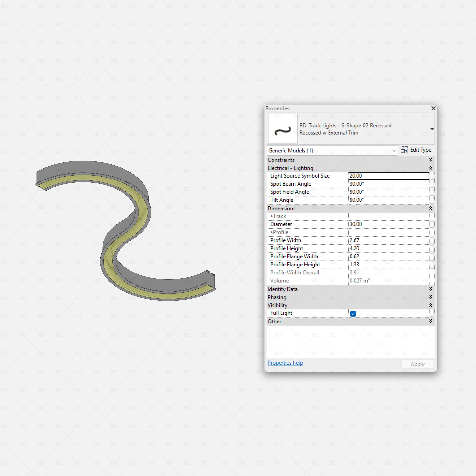This screenshot has width=476, height=476.
Task: Click associate parameter button beside Diameter
Action: [432, 224]
